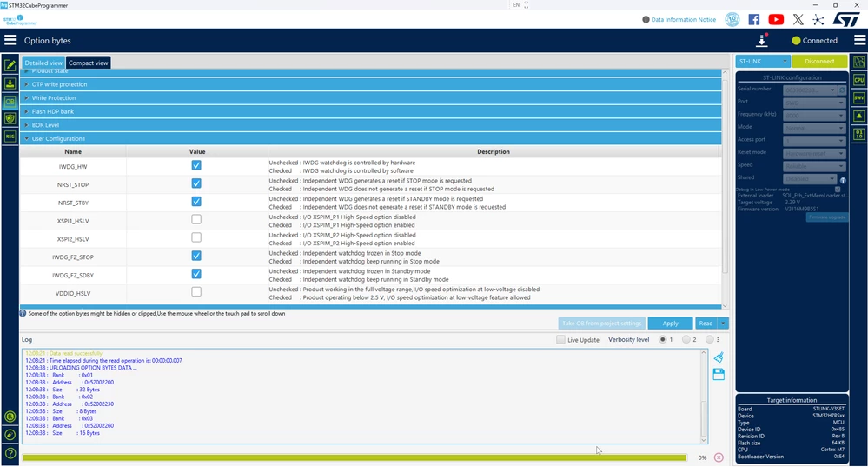Image resolution: width=868 pixels, height=467 pixels.
Task: Expand the Flash HDP bank section
Action: [371, 111]
